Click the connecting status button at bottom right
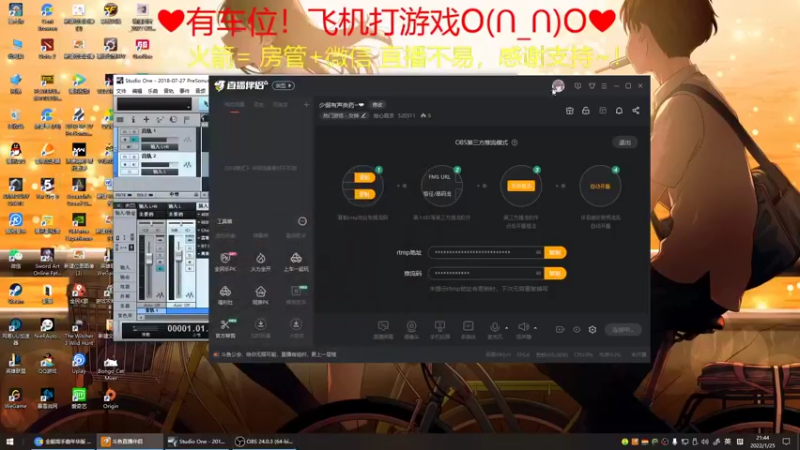The width and height of the screenshot is (800, 450). click(623, 330)
